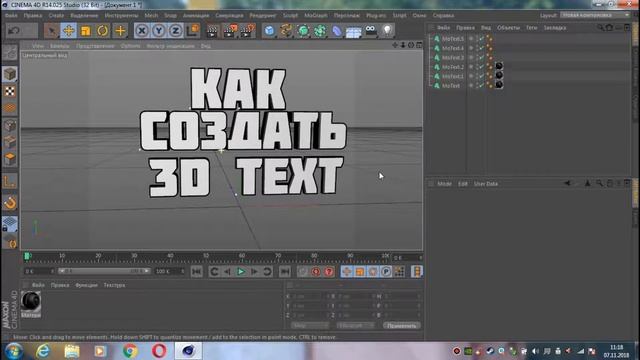Image resolution: width=640 pixels, height=360 pixels.
Task: Open the Layout dropdown
Action: [x=595, y=15]
